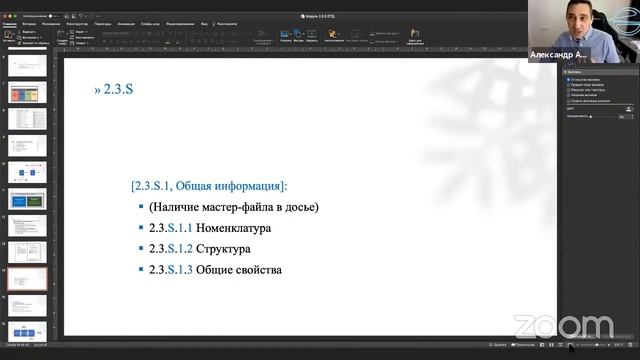Check Hide background graphics checkbox

click(569, 101)
